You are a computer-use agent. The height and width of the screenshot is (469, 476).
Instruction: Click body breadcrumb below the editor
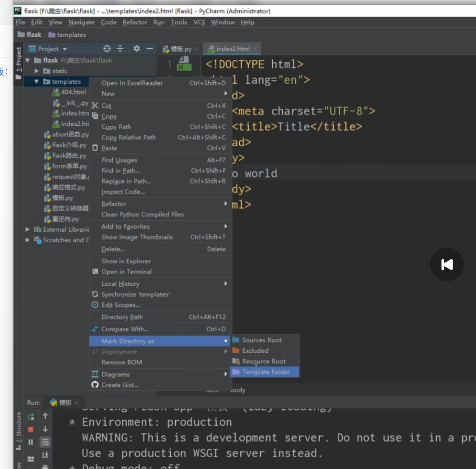click(x=238, y=390)
